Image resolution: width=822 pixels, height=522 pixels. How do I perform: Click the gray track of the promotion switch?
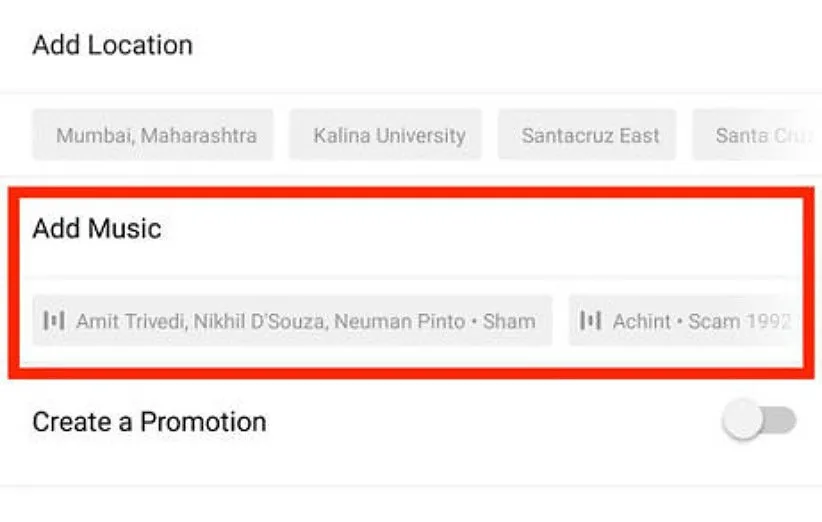[x=781, y=422]
